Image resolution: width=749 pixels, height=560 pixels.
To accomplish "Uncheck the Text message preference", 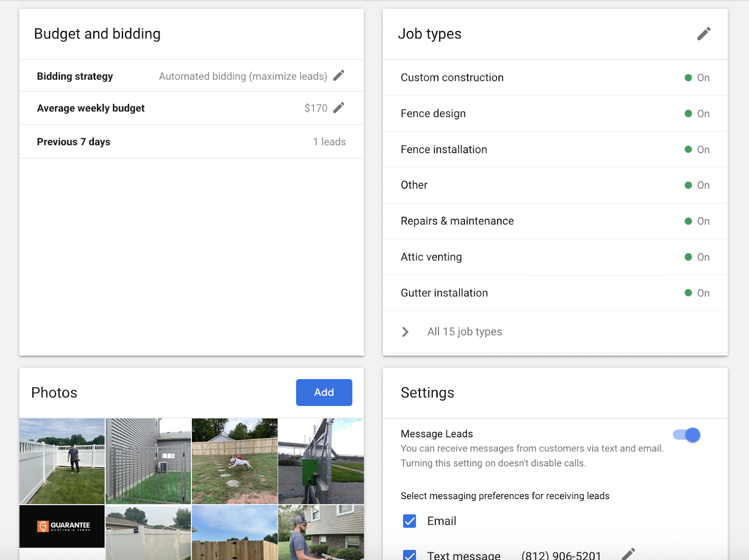I will 410,555.
